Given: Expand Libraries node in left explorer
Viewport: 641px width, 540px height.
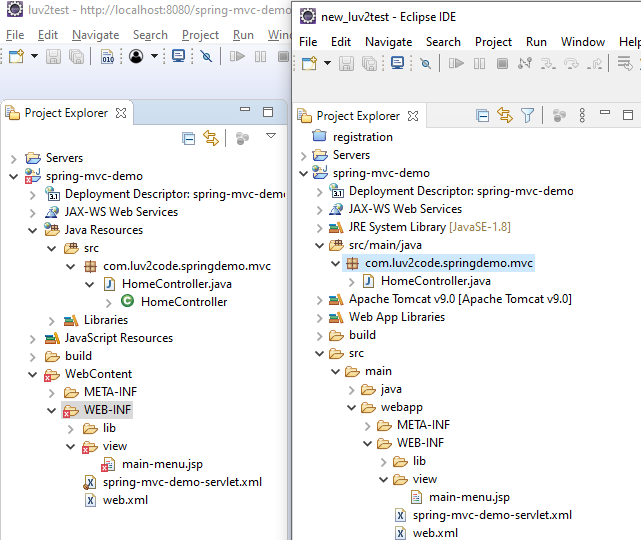Looking at the screenshot, I should tap(52, 321).
